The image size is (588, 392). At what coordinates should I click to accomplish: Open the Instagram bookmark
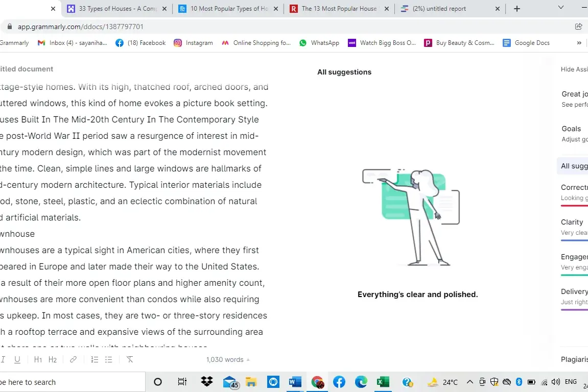[x=193, y=43]
